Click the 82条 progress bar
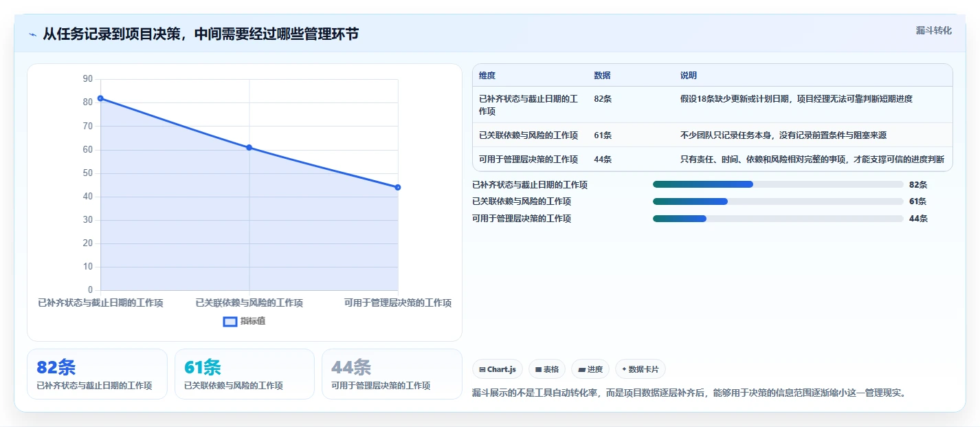 pos(778,184)
